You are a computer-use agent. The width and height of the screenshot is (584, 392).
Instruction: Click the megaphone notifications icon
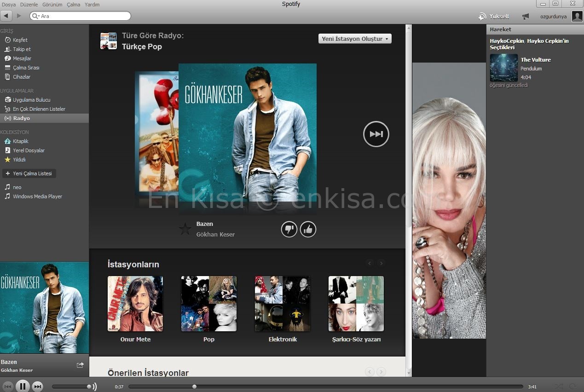tap(525, 17)
